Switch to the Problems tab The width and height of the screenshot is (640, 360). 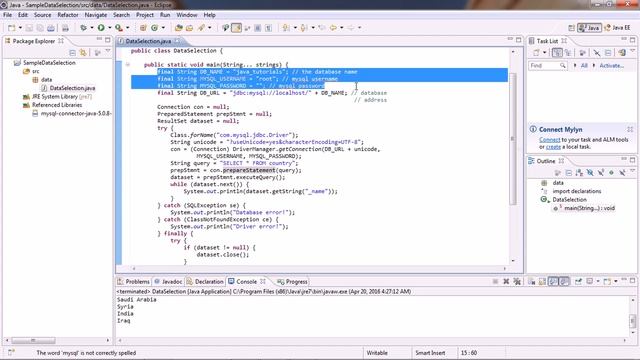(133, 282)
